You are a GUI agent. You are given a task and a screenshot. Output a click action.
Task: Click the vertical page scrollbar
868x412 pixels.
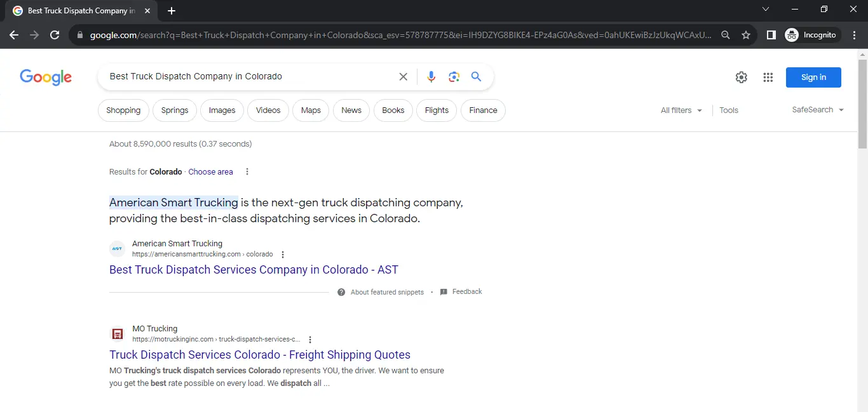click(862, 102)
